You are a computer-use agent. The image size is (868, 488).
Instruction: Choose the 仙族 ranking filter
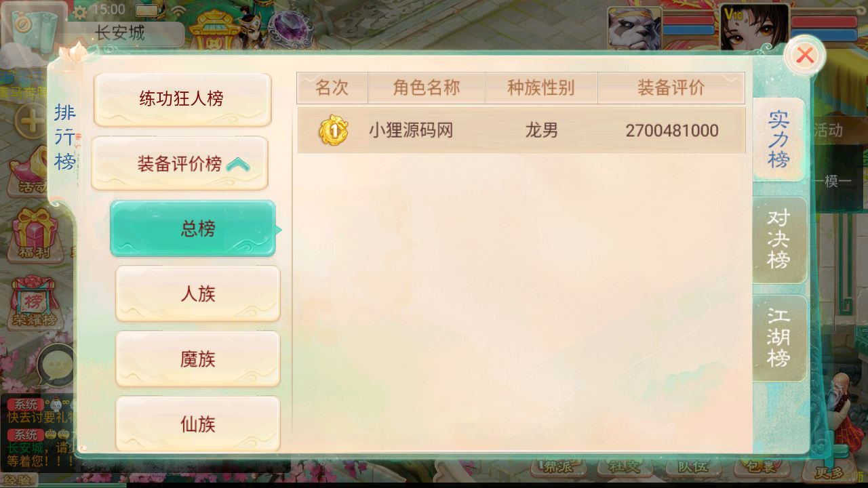click(x=198, y=424)
